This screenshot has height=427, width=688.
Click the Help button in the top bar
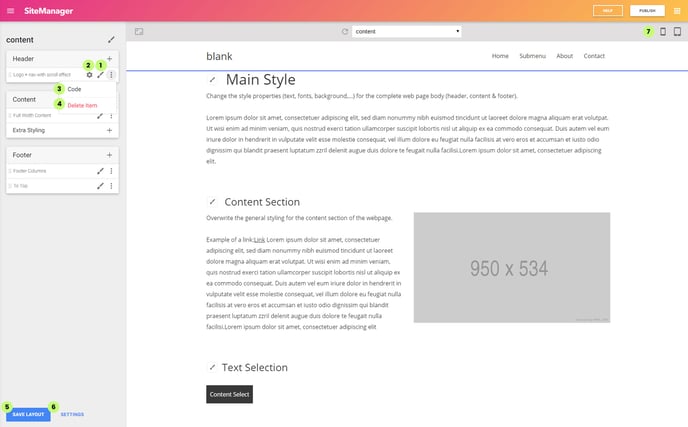point(608,11)
